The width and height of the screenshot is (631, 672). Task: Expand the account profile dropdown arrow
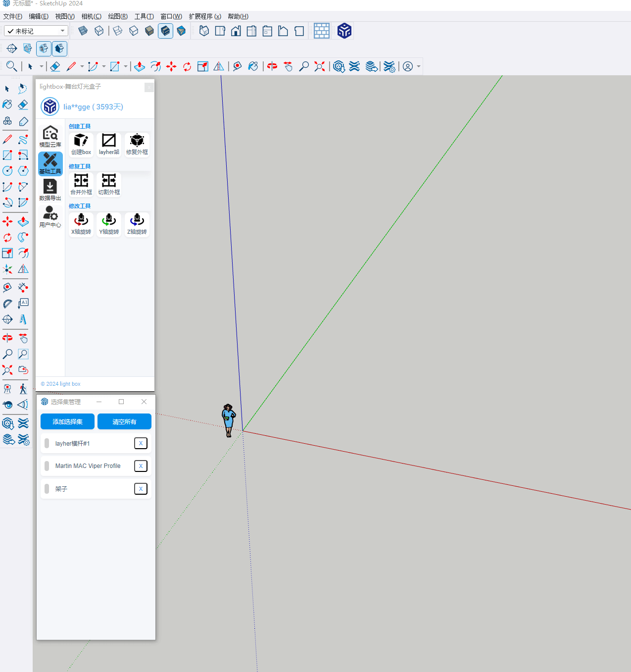pyautogui.click(x=419, y=67)
